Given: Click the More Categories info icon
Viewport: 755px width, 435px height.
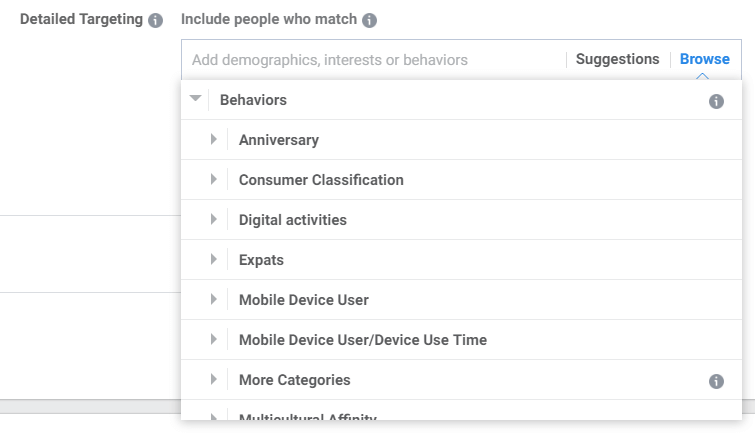Looking at the screenshot, I should click(x=716, y=381).
